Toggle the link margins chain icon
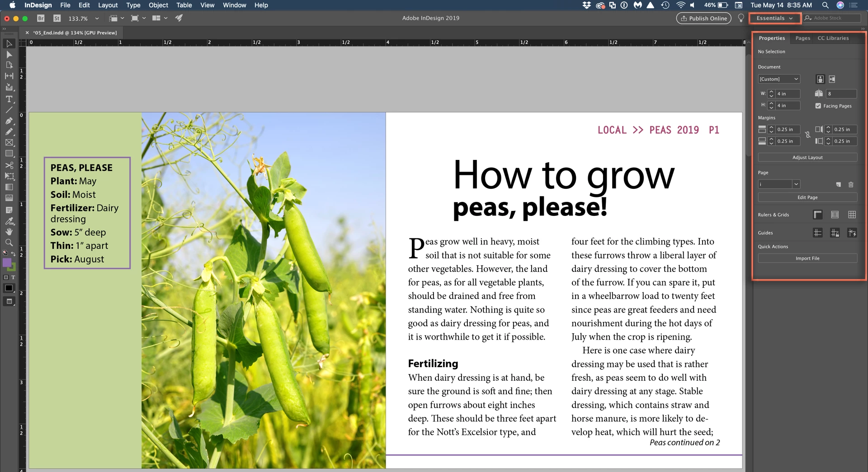Screen dimensions: 868x472 pyautogui.click(x=807, y=135)
